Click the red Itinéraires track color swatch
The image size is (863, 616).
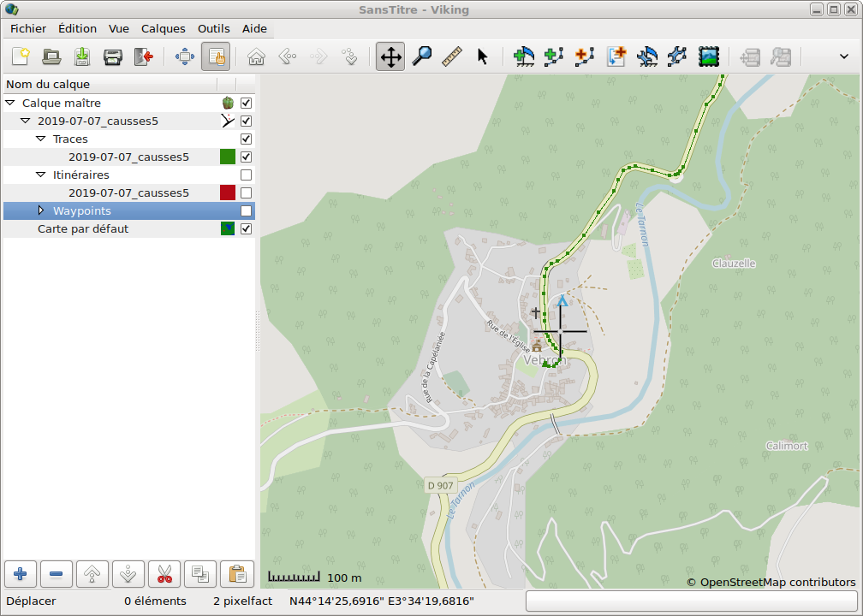click(x=228, y=192)
